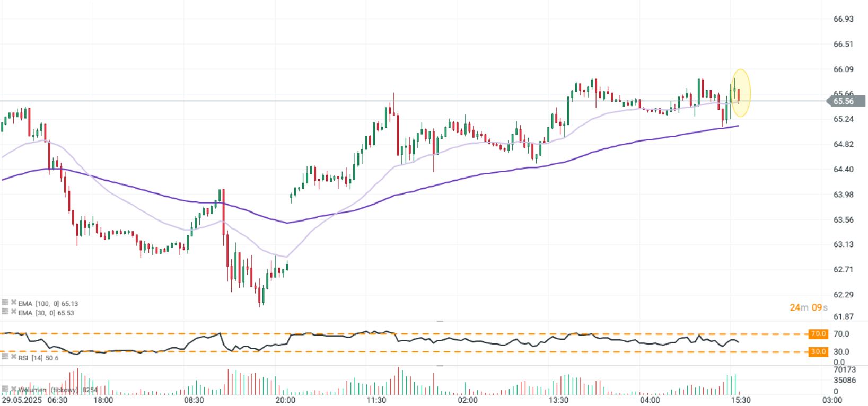
Task: Click the 29.05.2025 date label on time axis
Action: click(20, 400)
